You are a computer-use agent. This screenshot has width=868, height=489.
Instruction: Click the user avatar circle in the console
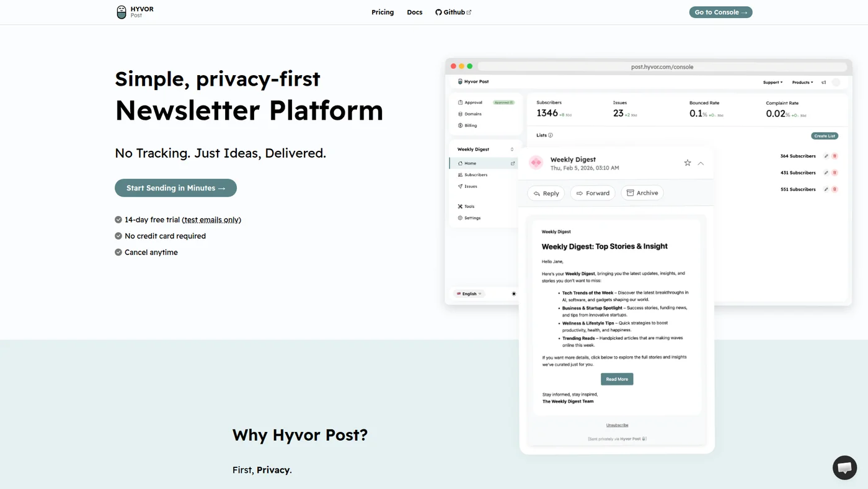click(836, 82)
